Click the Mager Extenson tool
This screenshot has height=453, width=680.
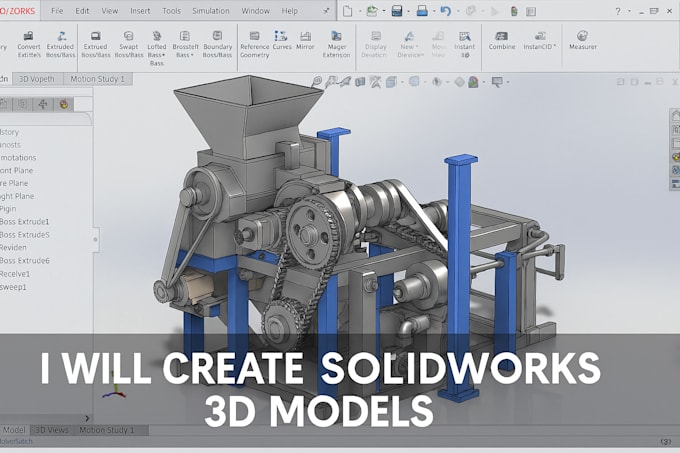pos(336,44)
